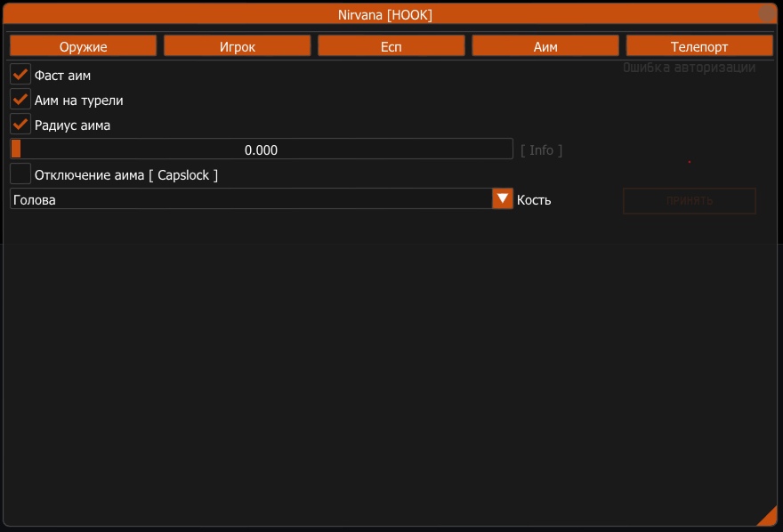Click the faded ПРИНЯТЬ button
This screenshot has width=783, height=532.
coord(689,201)
